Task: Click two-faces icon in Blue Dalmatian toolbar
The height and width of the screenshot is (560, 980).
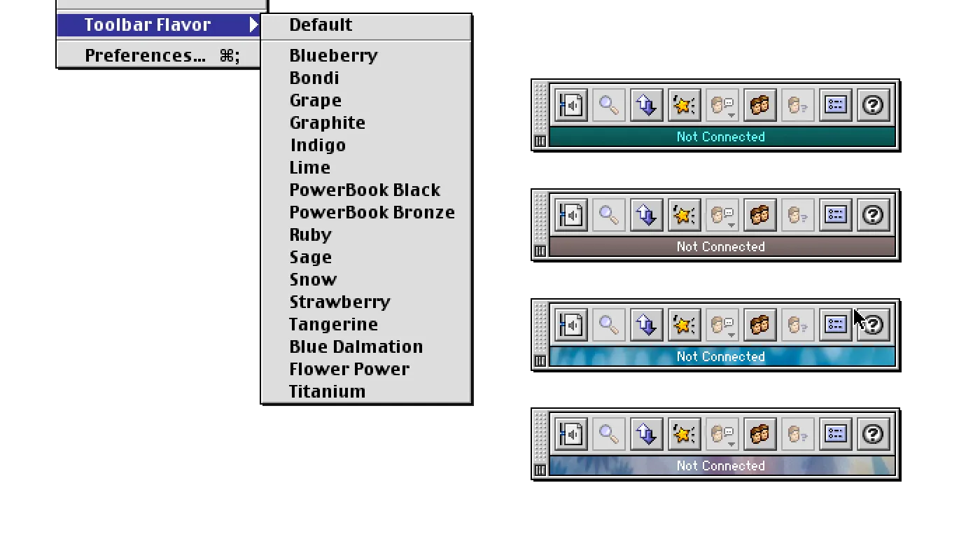Action: [760, 325]
